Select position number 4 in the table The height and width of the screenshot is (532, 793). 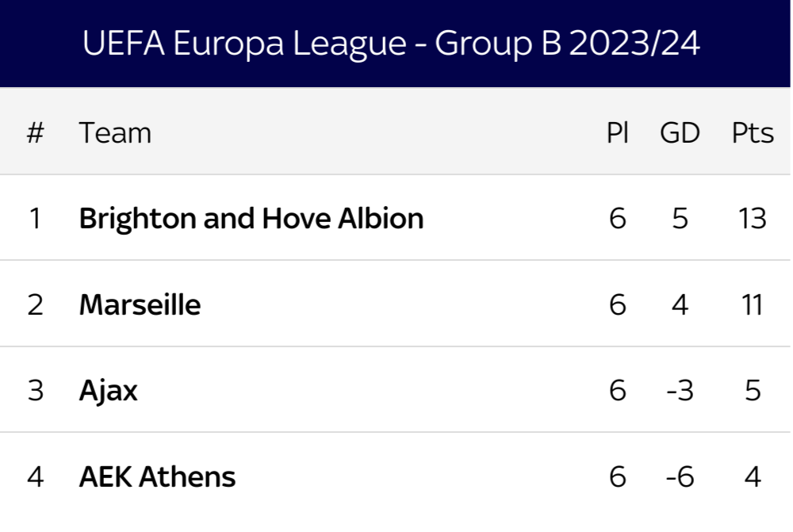point(36,477)
